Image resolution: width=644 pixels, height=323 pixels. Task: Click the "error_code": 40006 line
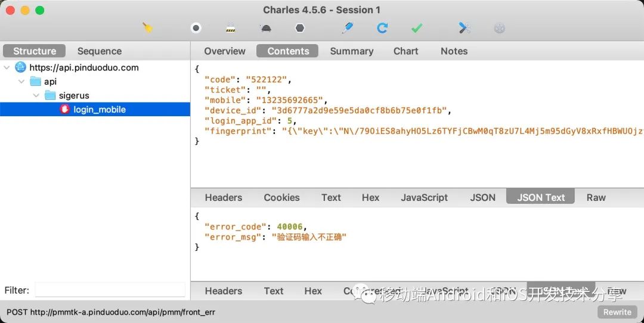[255, 226]
